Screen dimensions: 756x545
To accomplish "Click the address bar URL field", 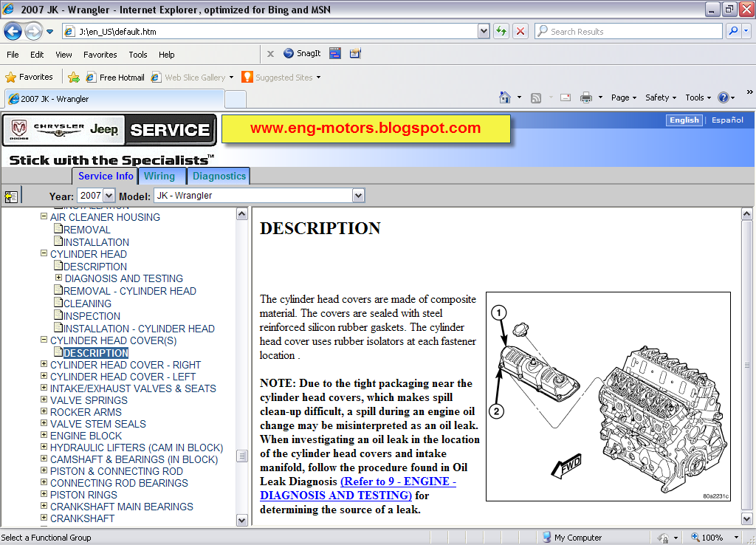I will pos(270,31).
